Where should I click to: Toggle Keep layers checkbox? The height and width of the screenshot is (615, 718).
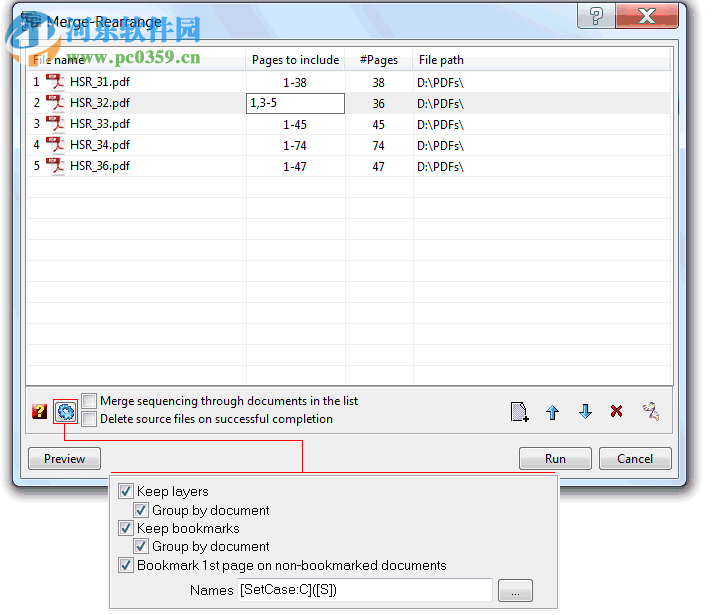125,491
